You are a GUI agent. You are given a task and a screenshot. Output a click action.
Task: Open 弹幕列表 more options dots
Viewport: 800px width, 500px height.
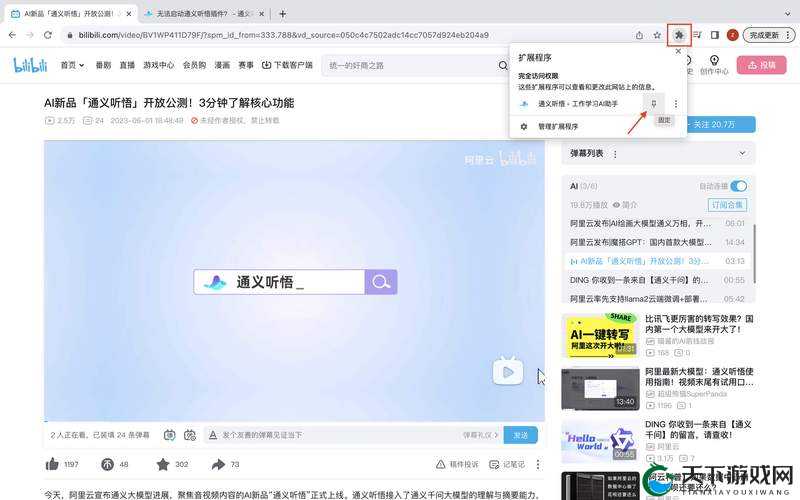tap(615, 154)
